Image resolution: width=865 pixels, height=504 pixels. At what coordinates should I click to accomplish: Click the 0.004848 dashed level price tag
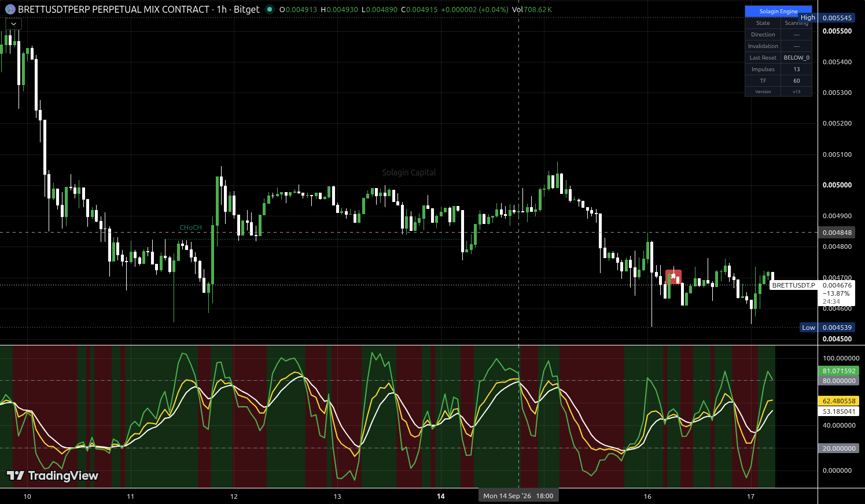click(x=837, y=233)
